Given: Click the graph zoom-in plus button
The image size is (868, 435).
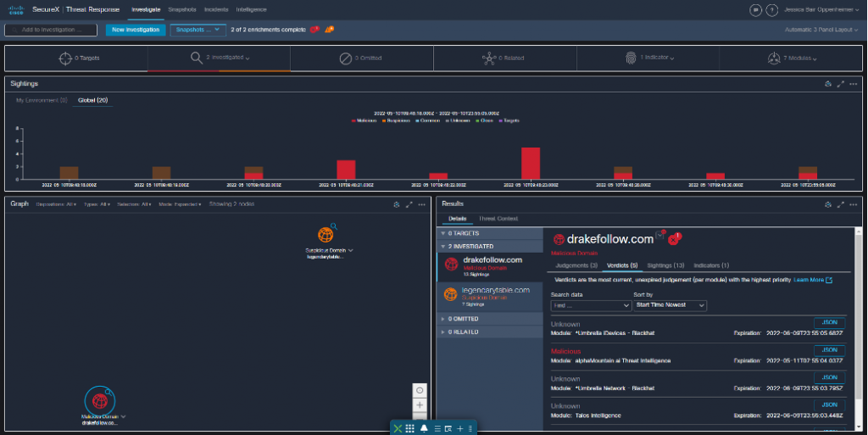Looking at the screenshot, I should (x=420, y=405).
